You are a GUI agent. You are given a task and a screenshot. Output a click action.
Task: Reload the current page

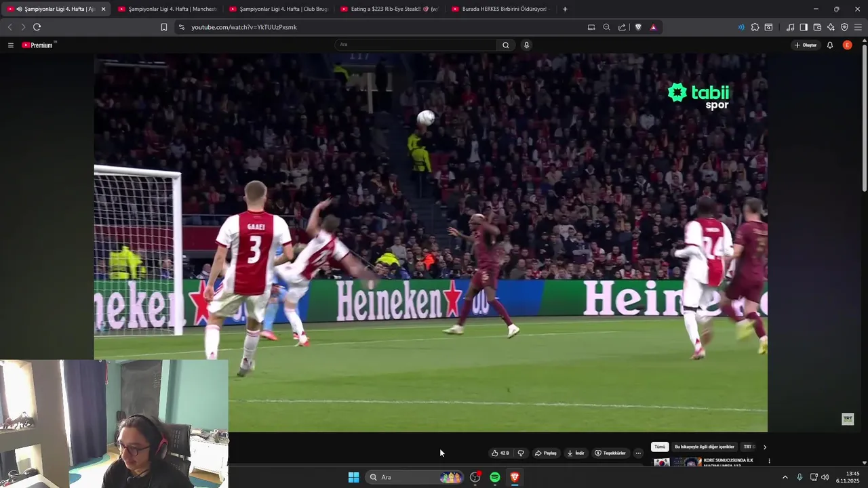(37, 27)
